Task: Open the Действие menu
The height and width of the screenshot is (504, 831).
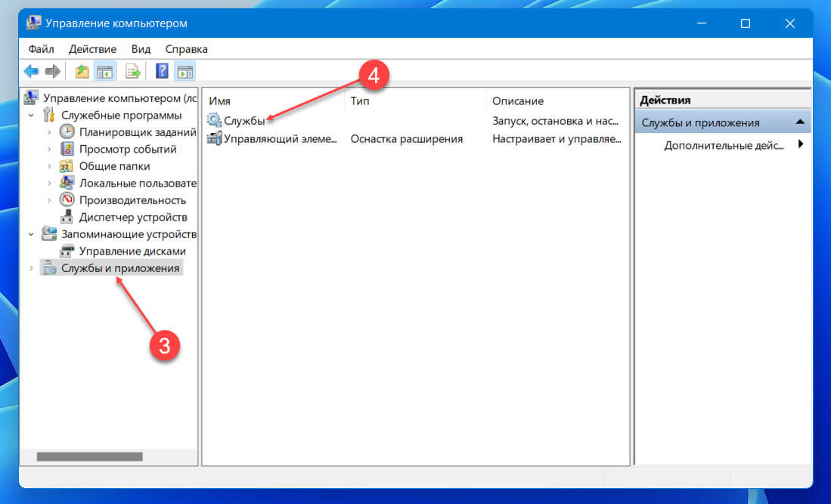Action: coord(92,48)
